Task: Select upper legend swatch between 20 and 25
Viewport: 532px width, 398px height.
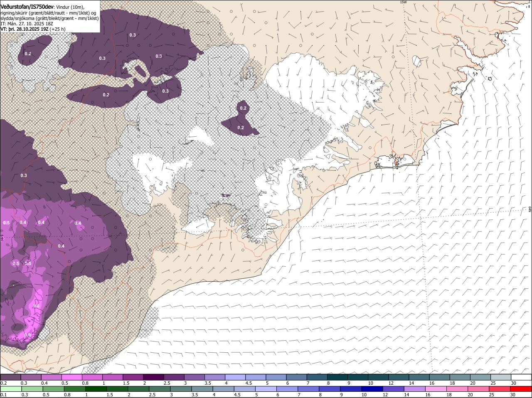Action: point(480,377)
